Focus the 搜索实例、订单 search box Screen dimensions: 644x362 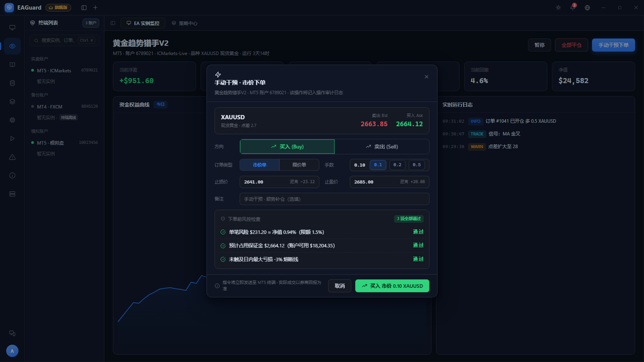pyautogui.click(x=64, y=40)
